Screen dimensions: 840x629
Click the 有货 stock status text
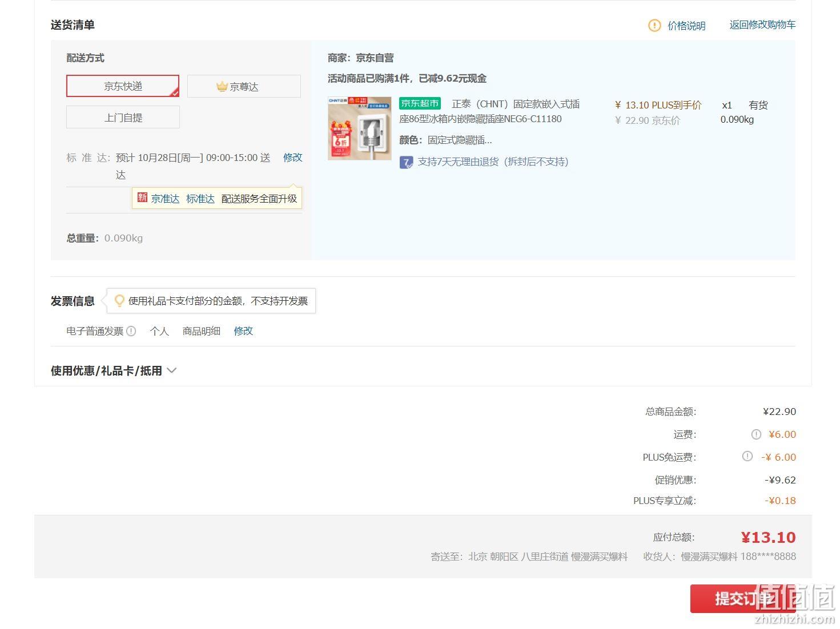coord(758,105)
